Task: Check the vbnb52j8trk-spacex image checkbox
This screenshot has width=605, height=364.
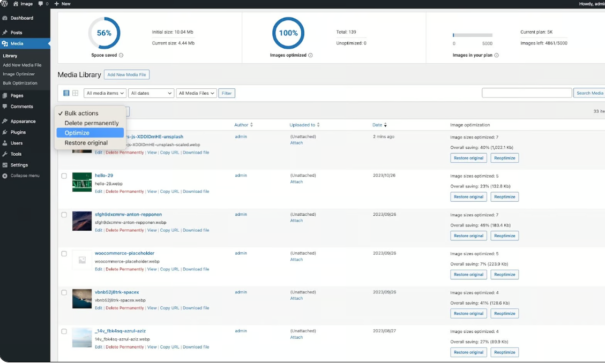Action: pos(64,293)
